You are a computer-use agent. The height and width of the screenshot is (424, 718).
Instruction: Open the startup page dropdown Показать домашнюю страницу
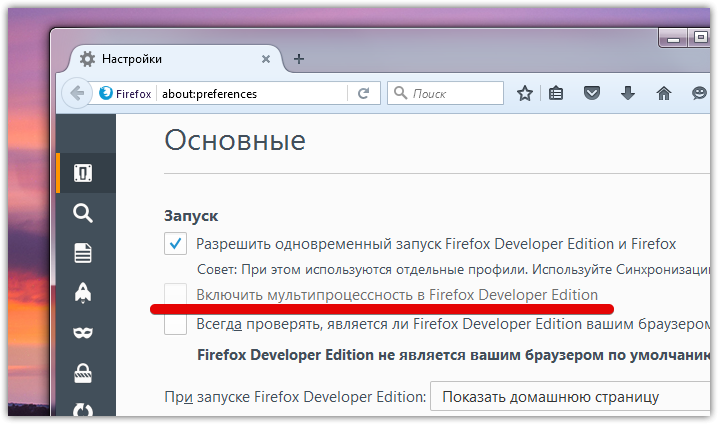pyautogui.click(x=570, y=397)
